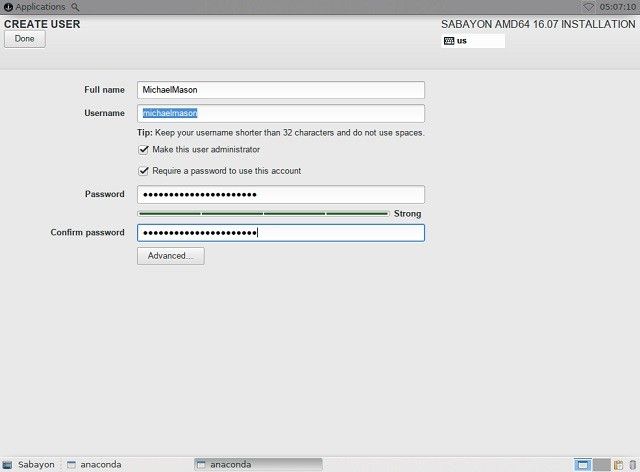The width and height of the screenshot is (640, 472).
Task: Toggle Require a password checkbox
Action: (143, 171)
